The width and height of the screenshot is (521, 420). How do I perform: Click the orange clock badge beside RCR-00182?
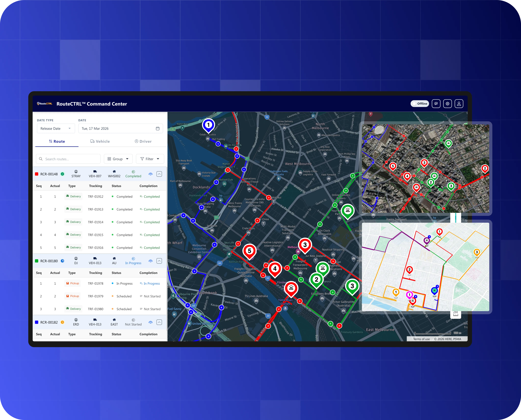pos(62,322)
